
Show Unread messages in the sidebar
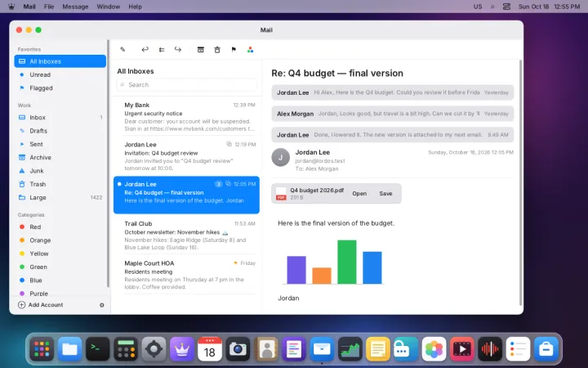(60, 74)
